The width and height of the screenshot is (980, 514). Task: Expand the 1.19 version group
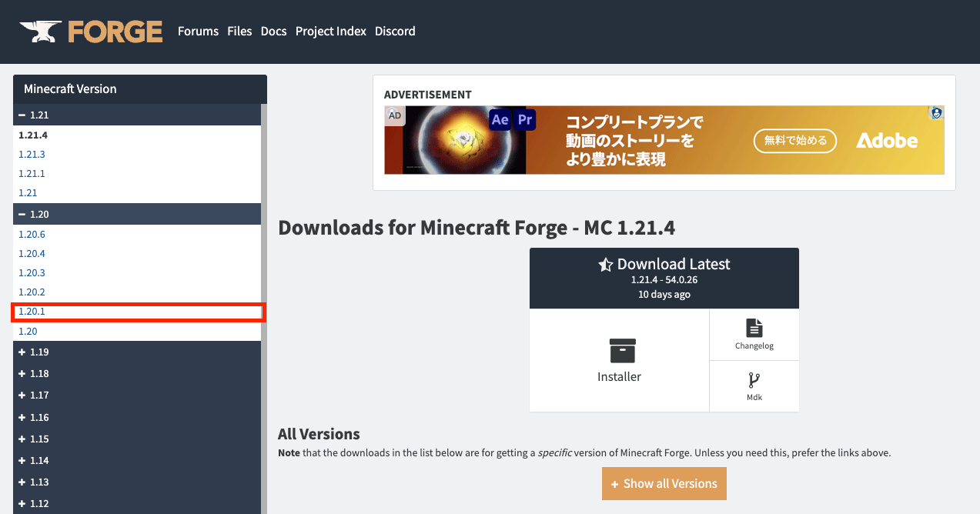(x=137, y=352)
